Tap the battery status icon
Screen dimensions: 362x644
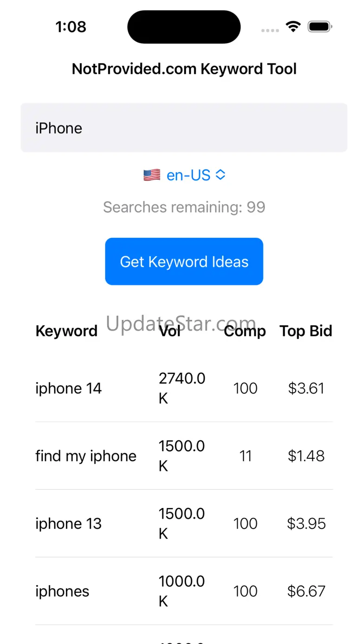click(x=320, y=26)
